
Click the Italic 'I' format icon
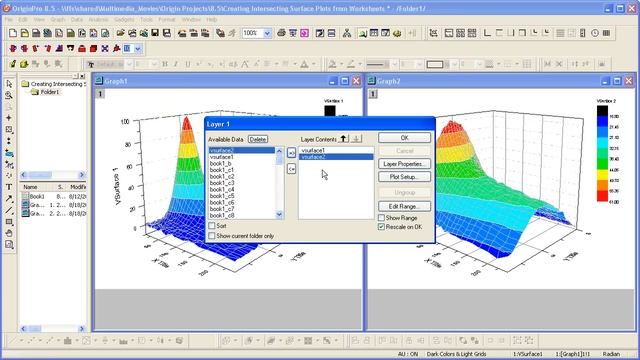point(176,64)
